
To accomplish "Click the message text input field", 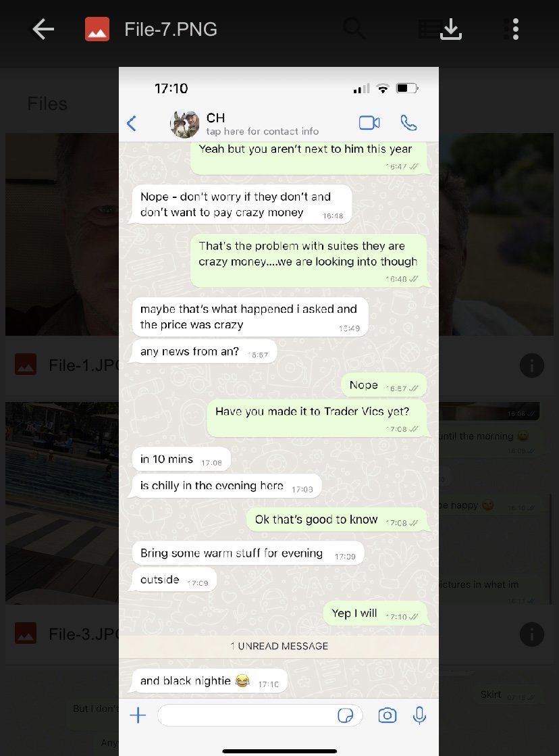I will 260,715.
